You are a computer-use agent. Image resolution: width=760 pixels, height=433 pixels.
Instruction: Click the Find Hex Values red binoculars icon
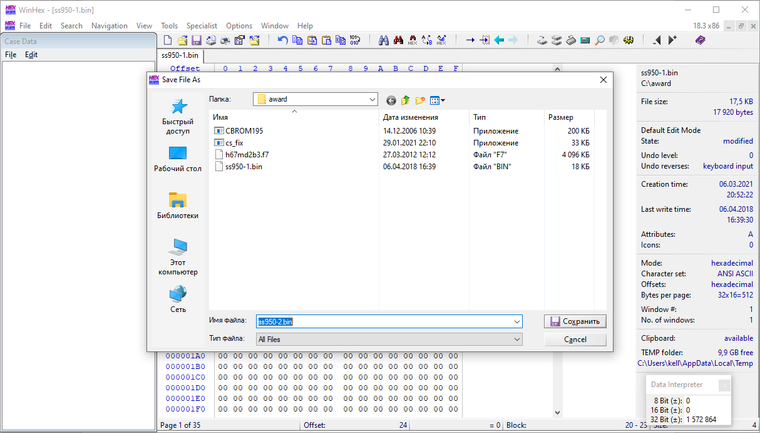[398, 40]
